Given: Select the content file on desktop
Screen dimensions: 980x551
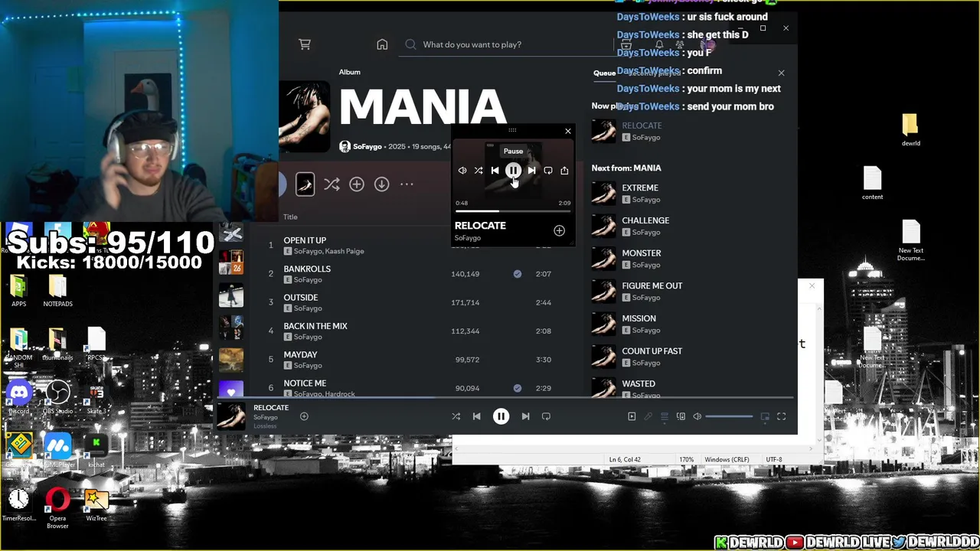Looking at the screenshot, I should [872, 183].
